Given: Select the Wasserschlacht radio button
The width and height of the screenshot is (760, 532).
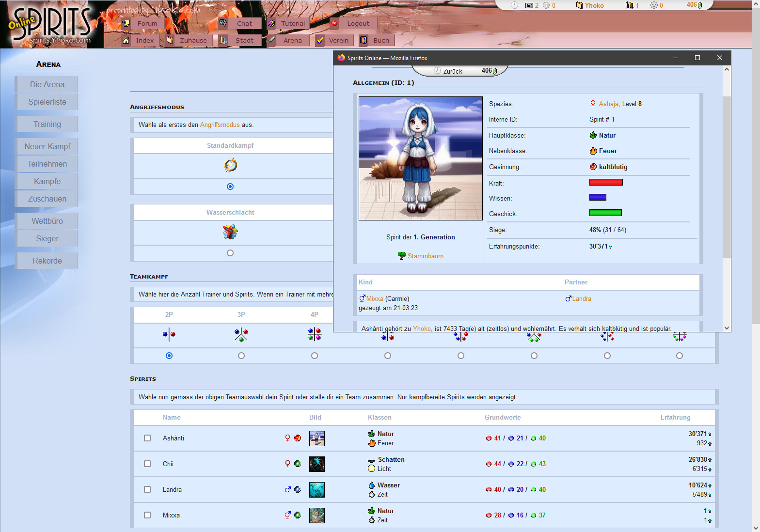Looking at the screenshot, I should [x=230, y=253].
